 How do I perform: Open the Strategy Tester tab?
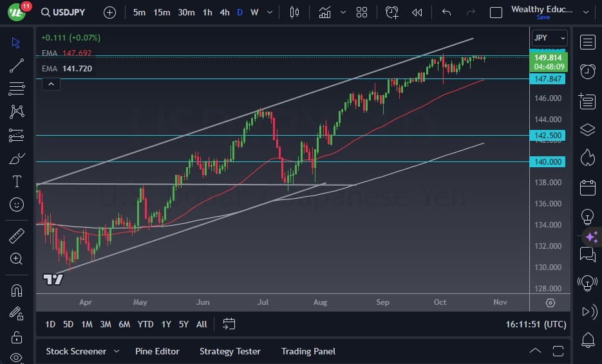(230, 351)
